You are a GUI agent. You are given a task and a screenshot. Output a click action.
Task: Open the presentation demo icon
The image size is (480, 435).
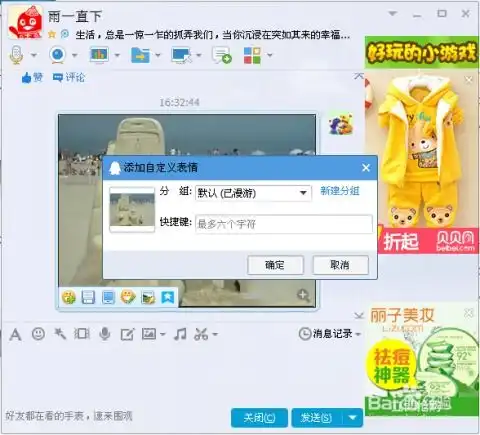click(99, 55)
